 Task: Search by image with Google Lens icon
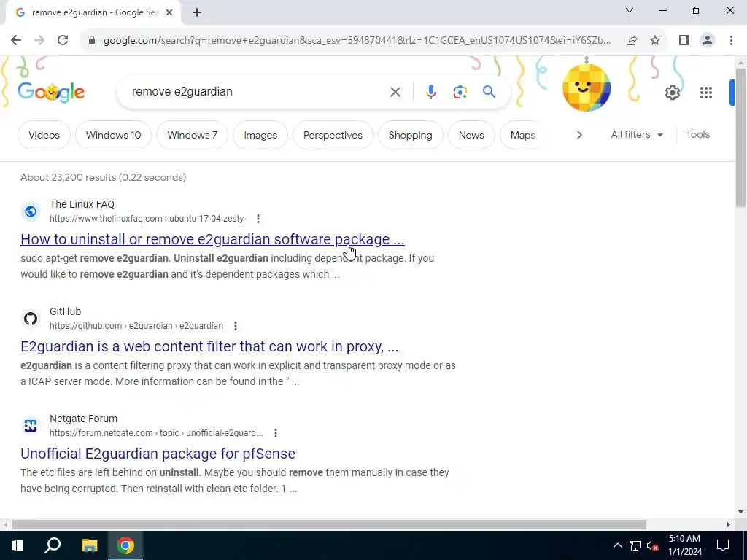click(x=460, y=92)
